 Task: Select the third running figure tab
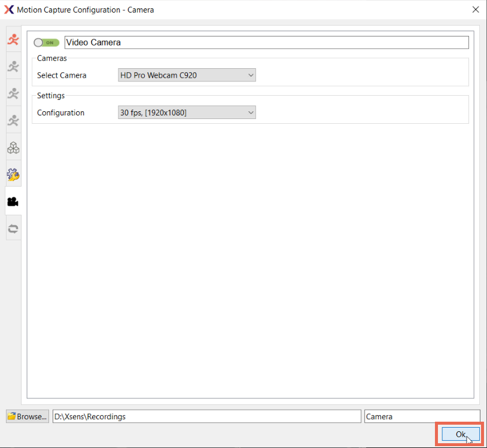(13, 93)
